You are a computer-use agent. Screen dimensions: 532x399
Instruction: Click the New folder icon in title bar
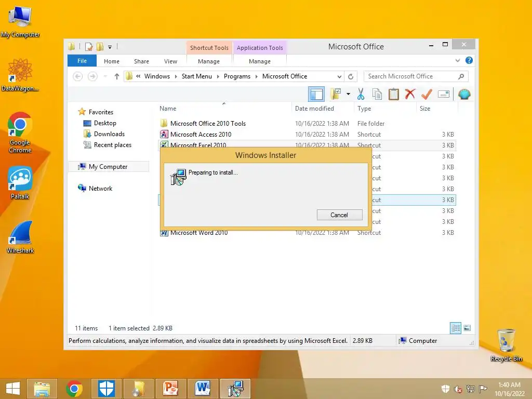pos(100,47)
